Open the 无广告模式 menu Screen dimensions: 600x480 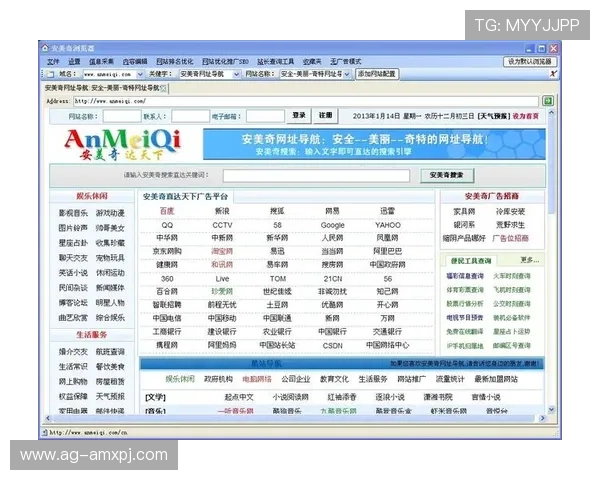(346, 61)
